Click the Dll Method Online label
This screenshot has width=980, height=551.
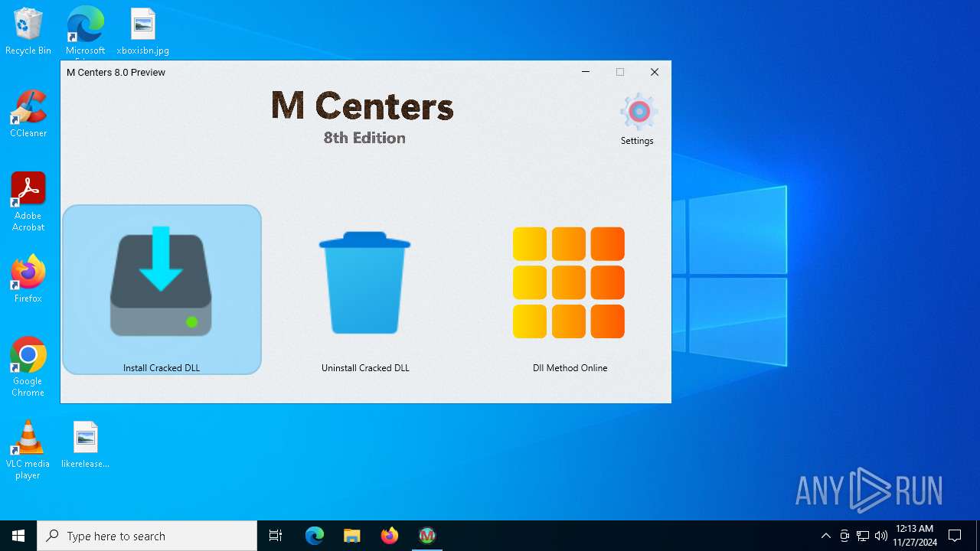(570, 368)
